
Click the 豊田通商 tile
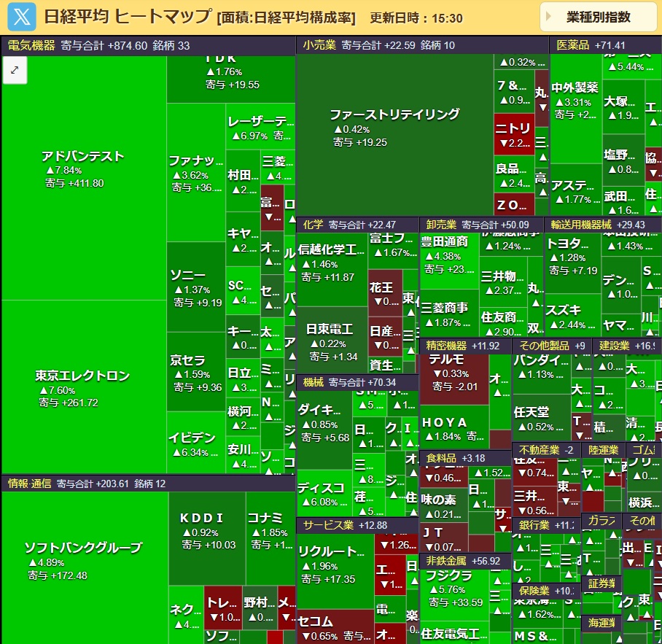[x=449, y=260]
